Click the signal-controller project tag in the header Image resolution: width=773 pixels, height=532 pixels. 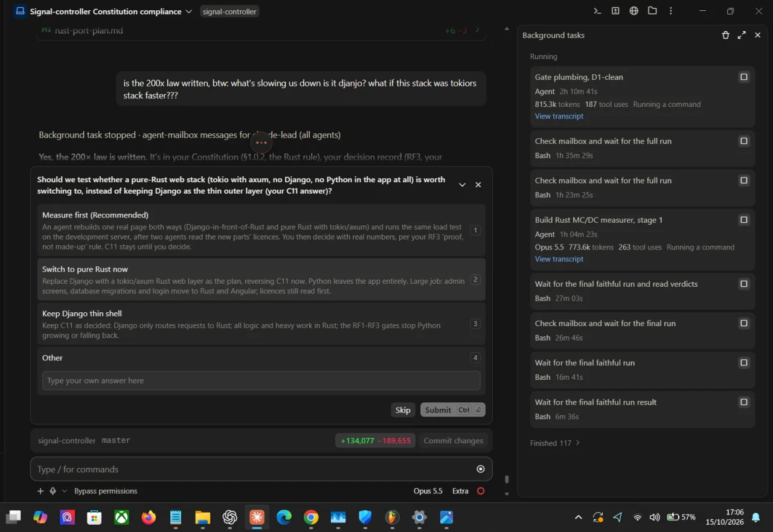229,11
